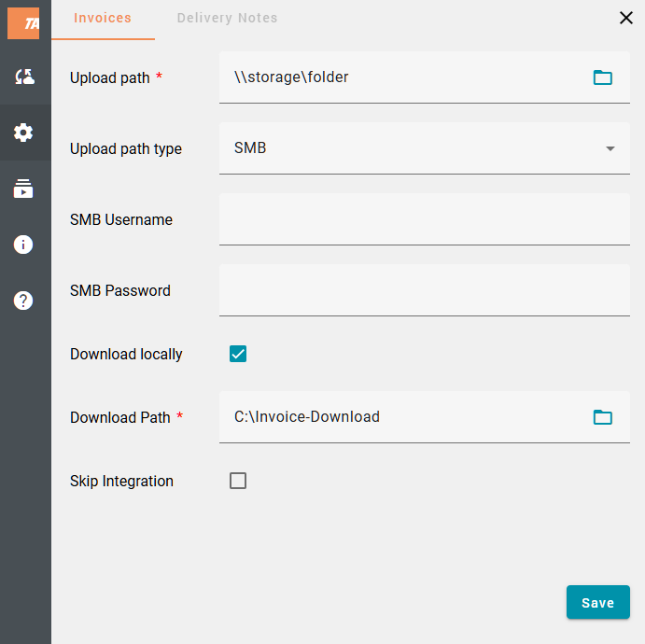Click the Upload path type label
The width and height of the screenshot is (645, 644).
(126, 148)
